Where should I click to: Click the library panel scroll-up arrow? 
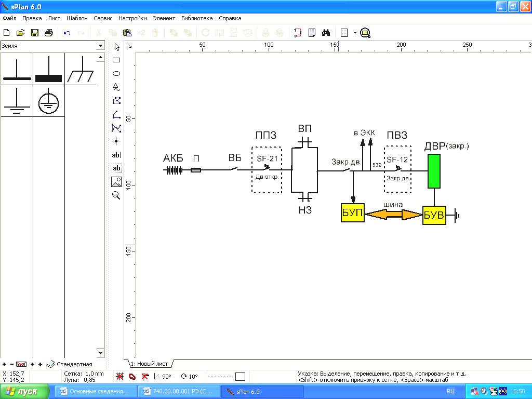pos(100,58)
